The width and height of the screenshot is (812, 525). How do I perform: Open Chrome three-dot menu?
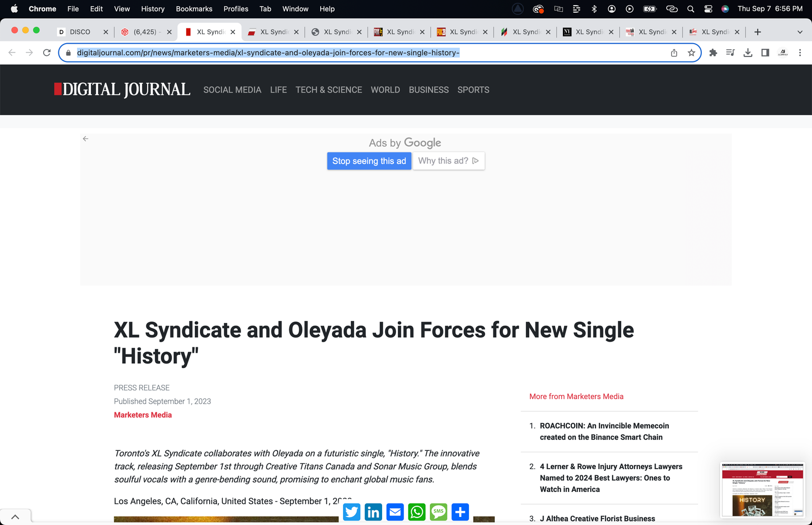(x=800, y=53)
